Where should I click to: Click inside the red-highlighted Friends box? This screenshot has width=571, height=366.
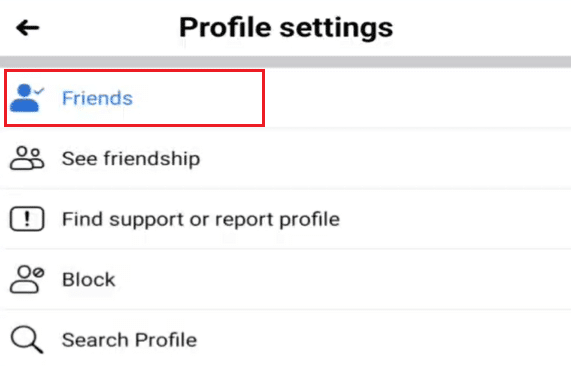pyautogui.click(x=134, y=98)
